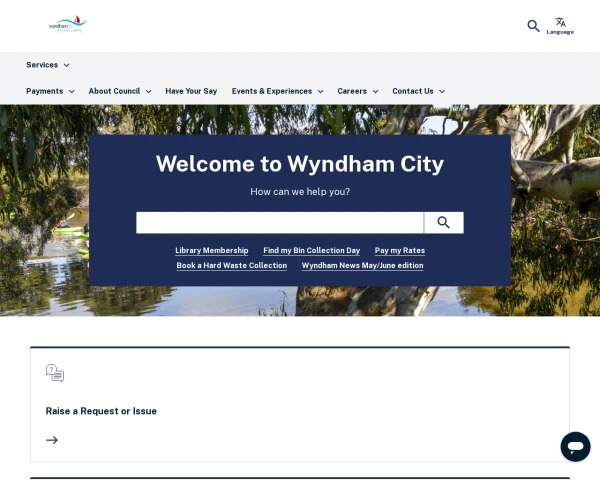Open Book a Hard Waste Collection link
The width and height of the screenshot is (600, 480).
click(232, 265)
